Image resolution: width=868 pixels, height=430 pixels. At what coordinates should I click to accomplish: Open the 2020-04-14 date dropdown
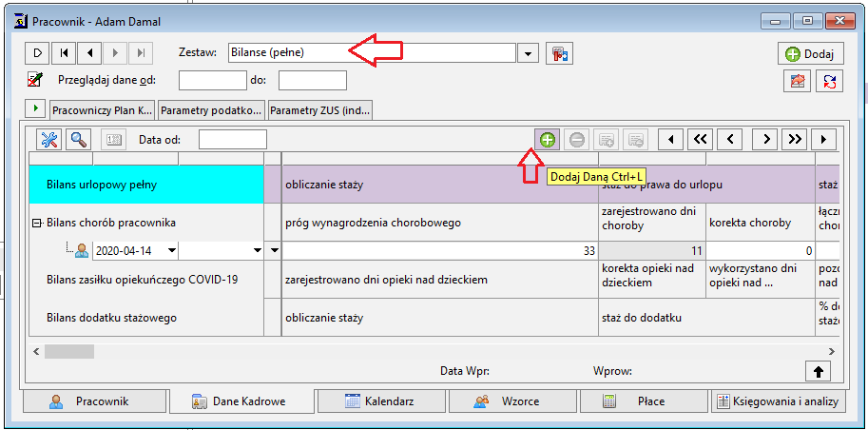172,250
